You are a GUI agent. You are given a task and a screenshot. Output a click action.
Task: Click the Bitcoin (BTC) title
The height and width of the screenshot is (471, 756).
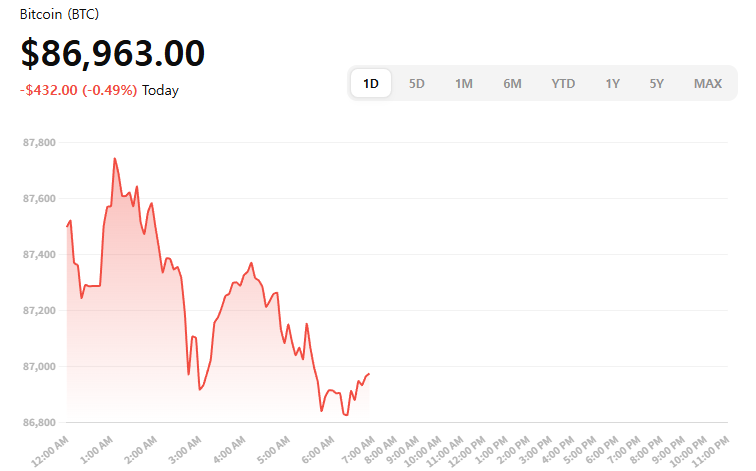click(59, 15)
